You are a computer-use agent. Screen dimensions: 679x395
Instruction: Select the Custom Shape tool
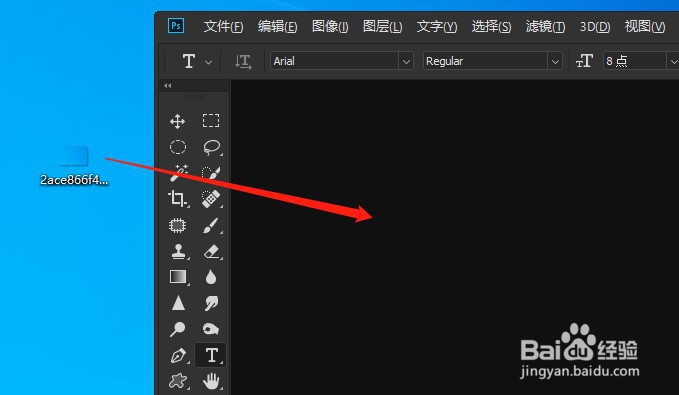tap(178, 381)
